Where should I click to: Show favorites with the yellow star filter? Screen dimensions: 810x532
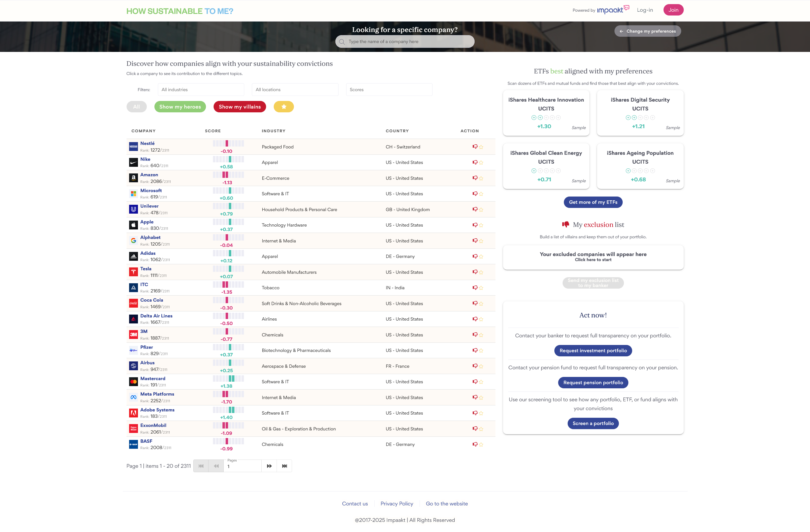[284, 107]
